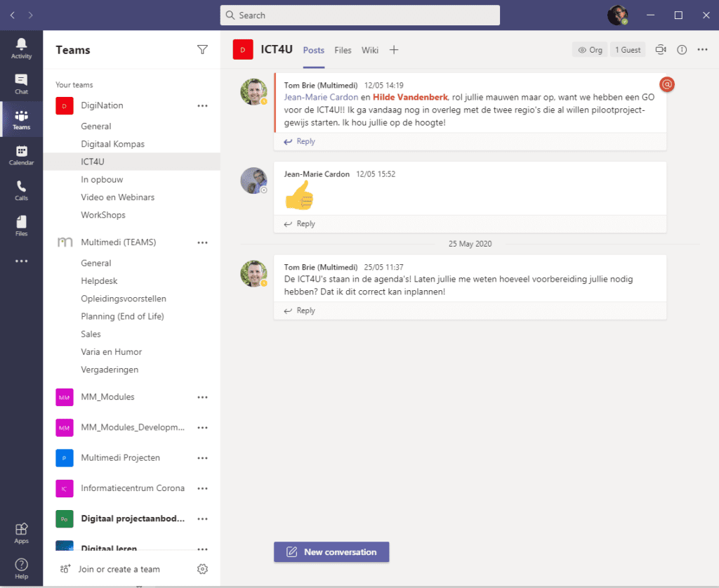The width and height of the screenshot is (719, 588).
Task: Go forward with the right arrow
Action: coord(30,15)
